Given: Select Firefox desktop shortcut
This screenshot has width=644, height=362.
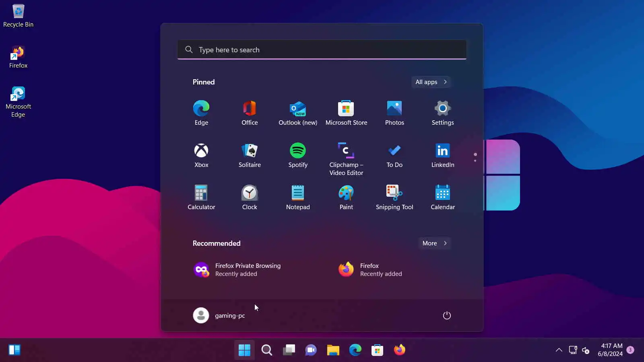Looking at the screenshot, I should tap(18, 57).
